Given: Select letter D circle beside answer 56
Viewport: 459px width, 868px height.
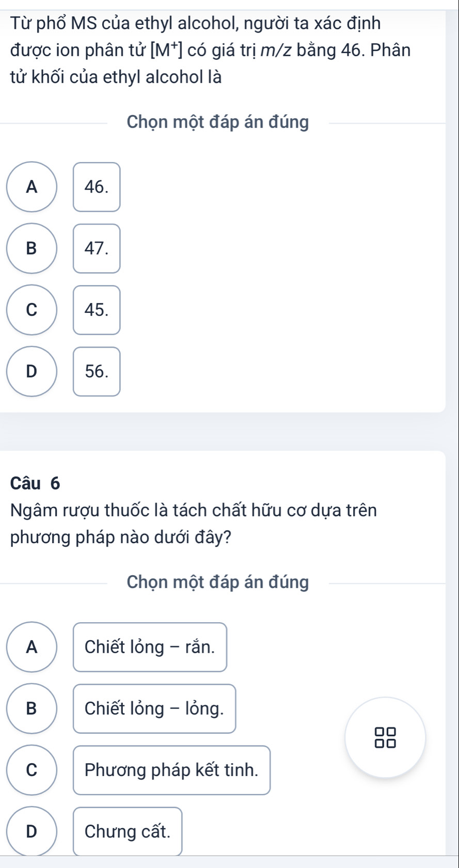Looking at the screenshot, I should (x=32, y=371).
